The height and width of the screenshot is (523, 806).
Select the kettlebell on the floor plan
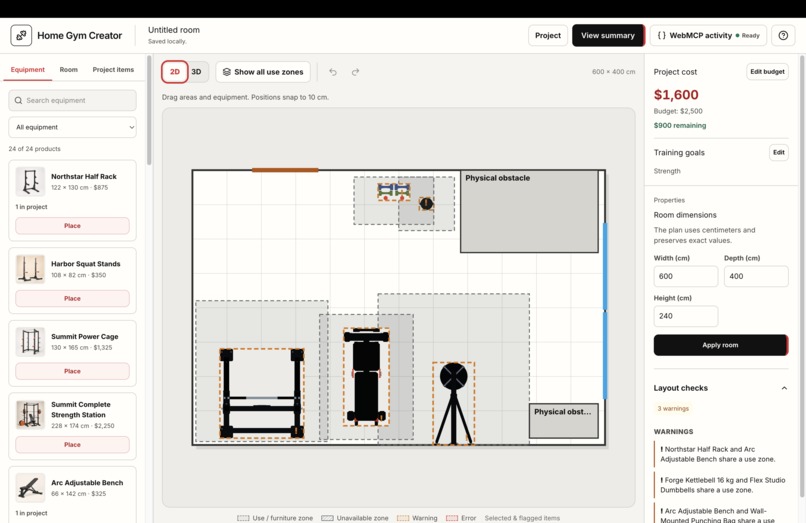click(426, 204)
